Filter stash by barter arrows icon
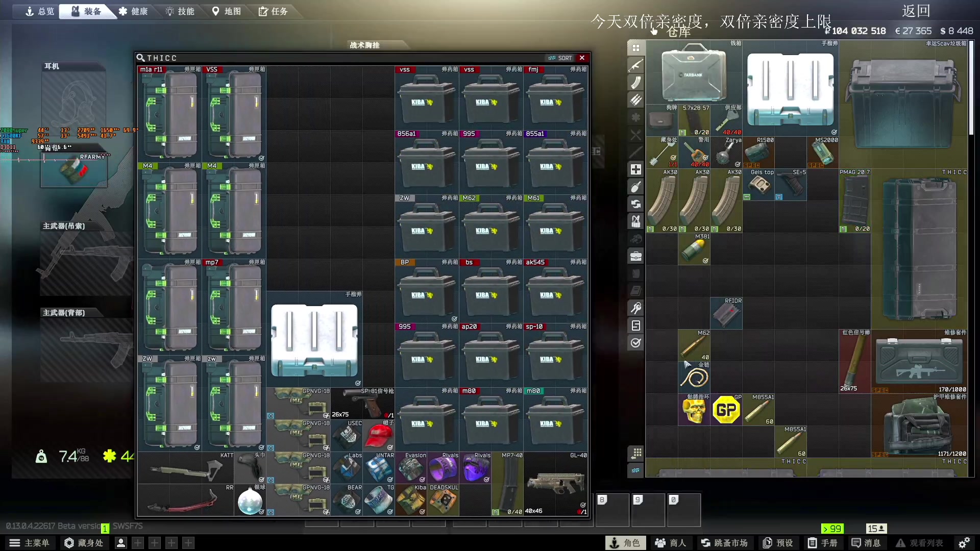The width and height of the screenshot is (980, 551). (635, 204)
